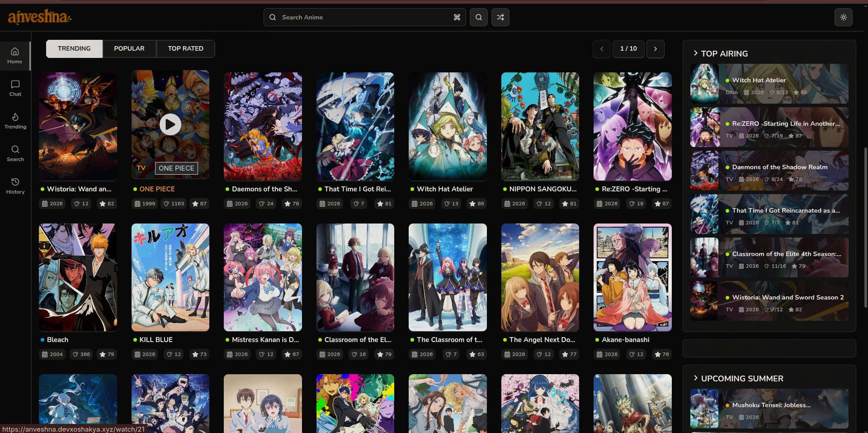Viewport: 868px width, 433px height.
Task: Open the Search sidebar icon
Action: pos(15,153)
